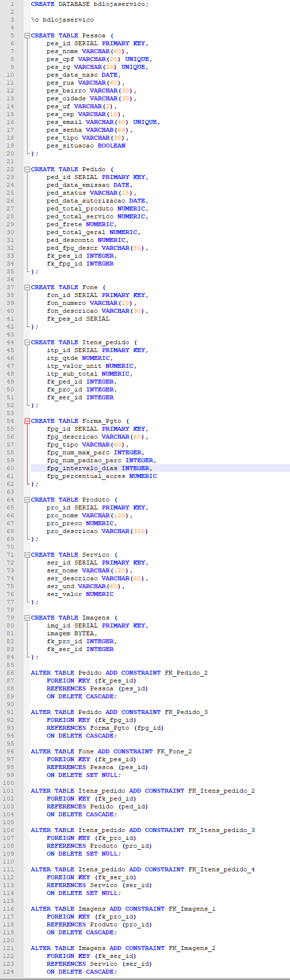Click the \c bdlojaservico connect command
The width and height of the screenshot is (290, 980).
(62, 20)
